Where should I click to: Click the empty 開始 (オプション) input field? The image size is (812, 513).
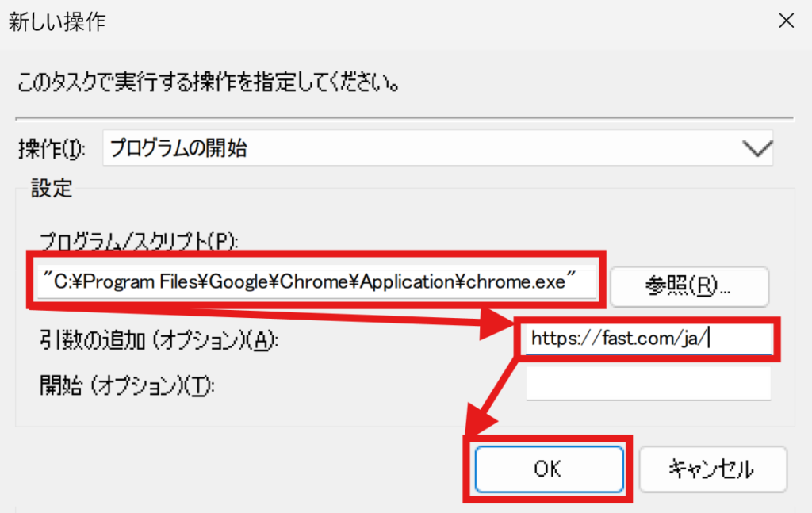pos(648,385)
